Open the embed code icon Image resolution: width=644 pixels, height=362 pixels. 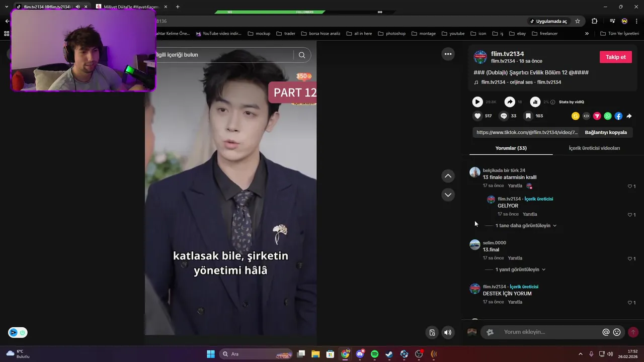(x=586, y=116)
